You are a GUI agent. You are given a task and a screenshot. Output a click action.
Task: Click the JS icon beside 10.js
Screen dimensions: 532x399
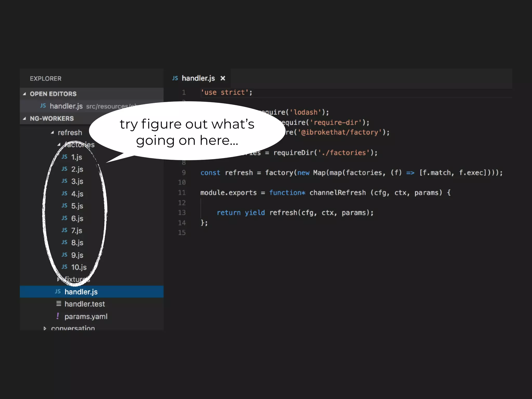point(64,267)
